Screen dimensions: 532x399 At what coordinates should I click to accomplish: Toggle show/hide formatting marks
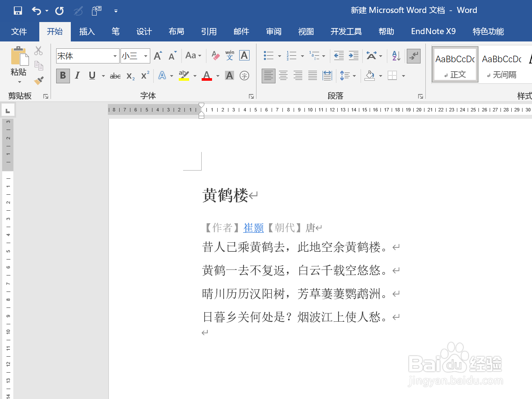(414, 56)
